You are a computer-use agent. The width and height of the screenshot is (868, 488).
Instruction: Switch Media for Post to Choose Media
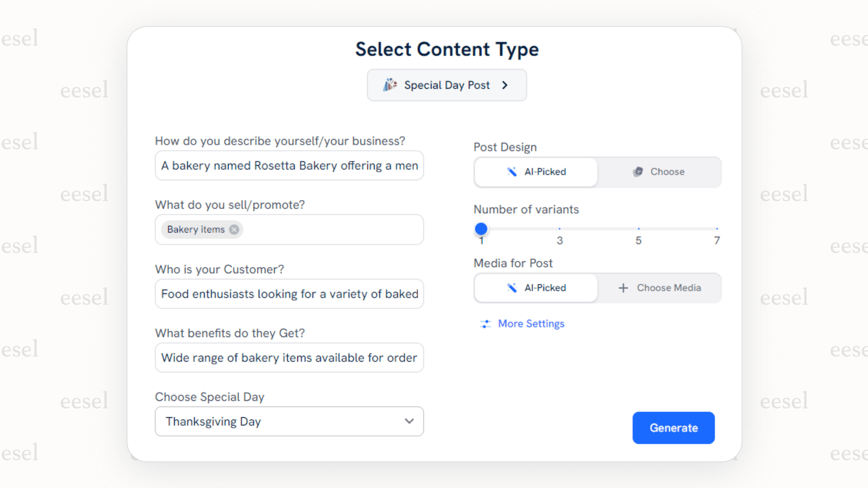(x=660, y=288)
